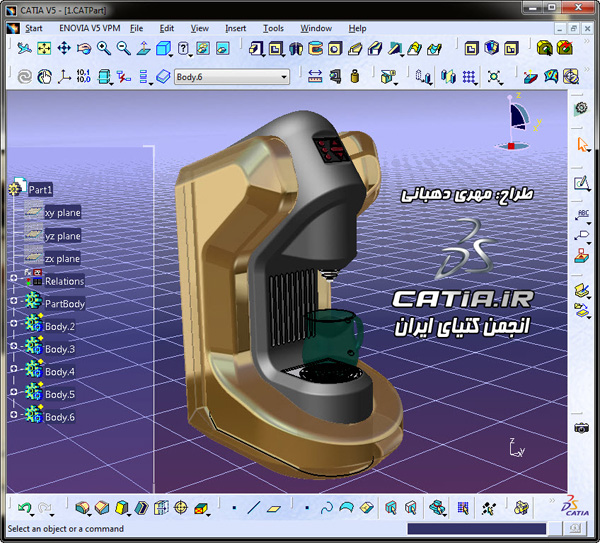Viewport: 600px width, 543px height.
Task: Click the Pocket tool icon
Action: tap(276, 49)
